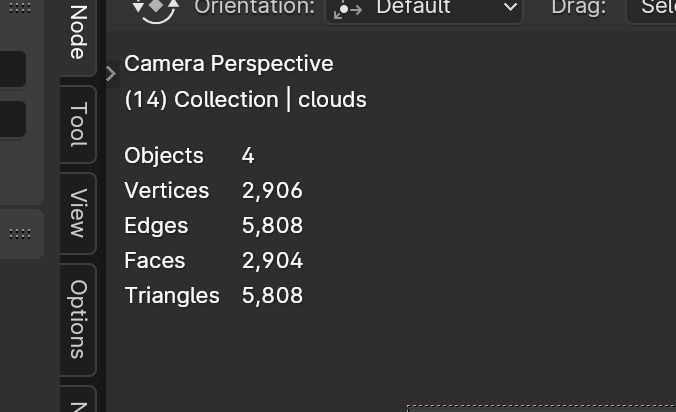Open the Orientation Default dropdown
676x412 pixels.
click(424, 9)
